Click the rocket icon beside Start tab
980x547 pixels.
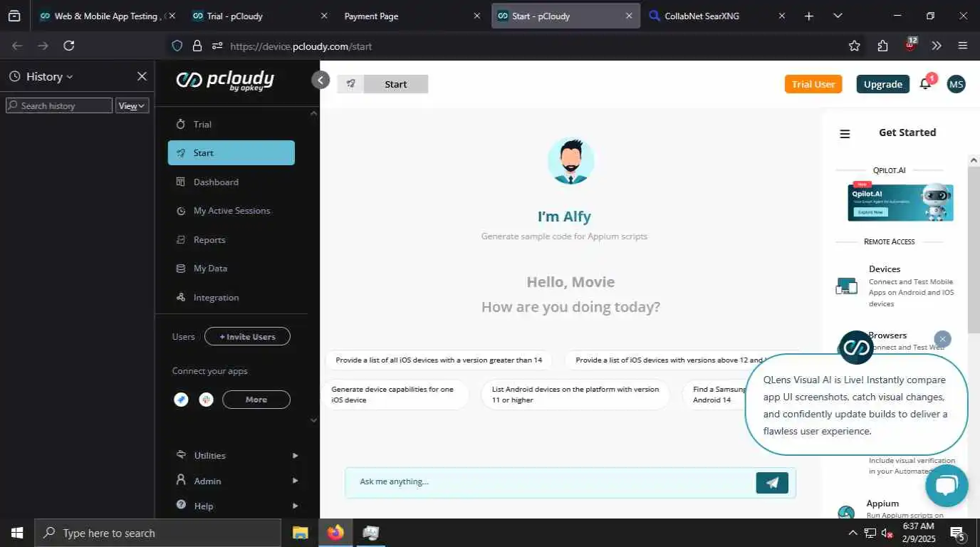click(350, 84)
